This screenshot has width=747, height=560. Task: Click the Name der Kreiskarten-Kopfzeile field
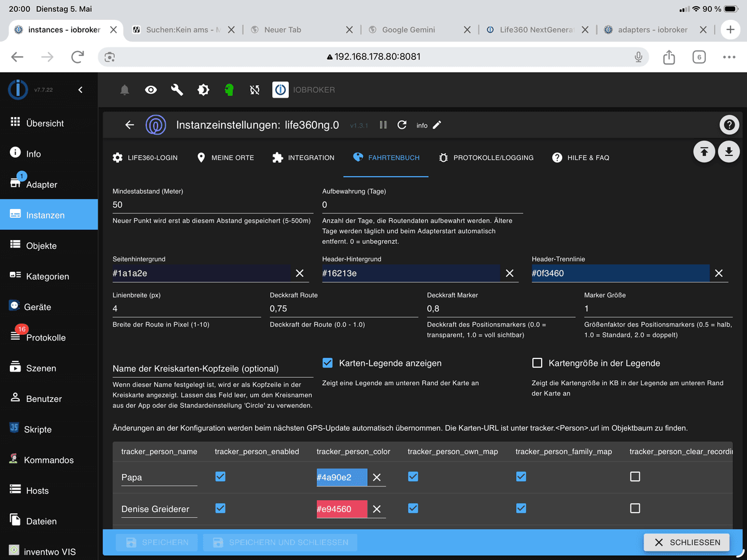click(x=213, y=368)
